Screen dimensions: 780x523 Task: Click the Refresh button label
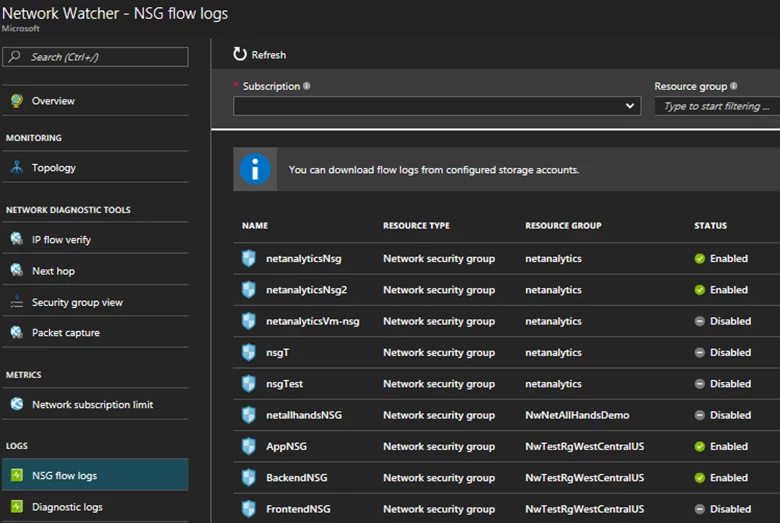[x=269, y=55]
